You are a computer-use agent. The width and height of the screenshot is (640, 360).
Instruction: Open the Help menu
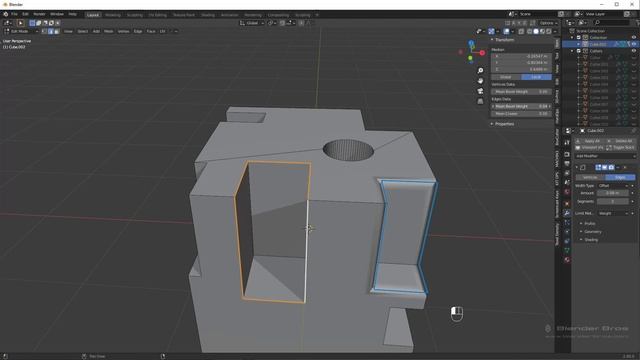(73, 14)
